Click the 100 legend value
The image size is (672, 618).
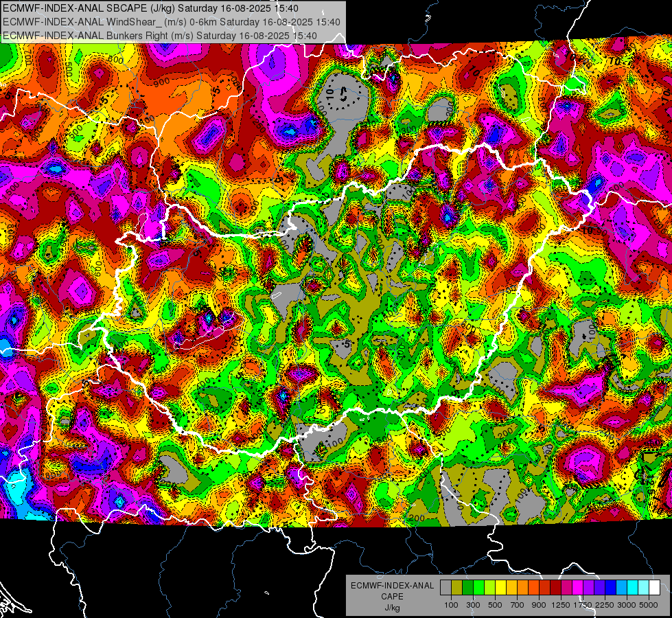click(451, 605)
